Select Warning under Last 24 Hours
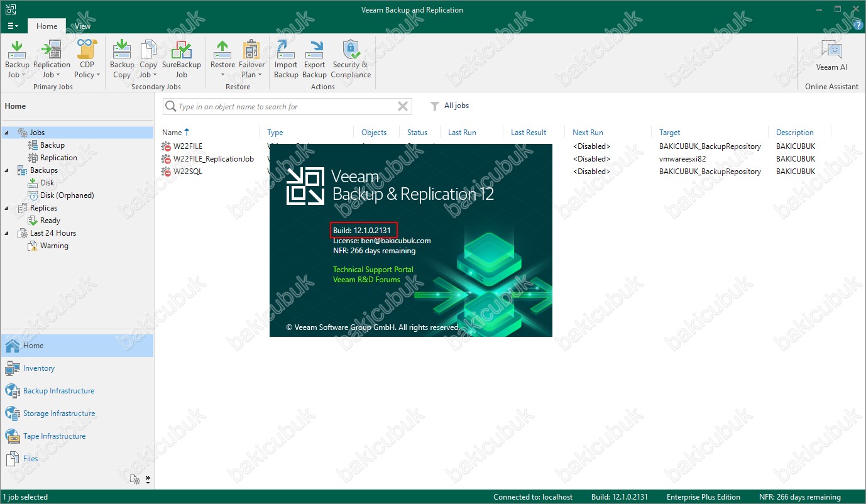Screen dimensions: 866x504 54,246
